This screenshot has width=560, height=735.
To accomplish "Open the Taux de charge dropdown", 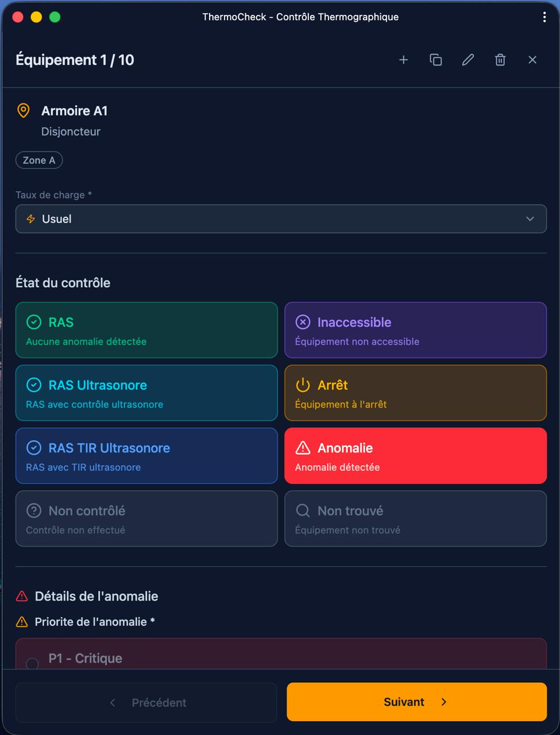I will [281, 219].
